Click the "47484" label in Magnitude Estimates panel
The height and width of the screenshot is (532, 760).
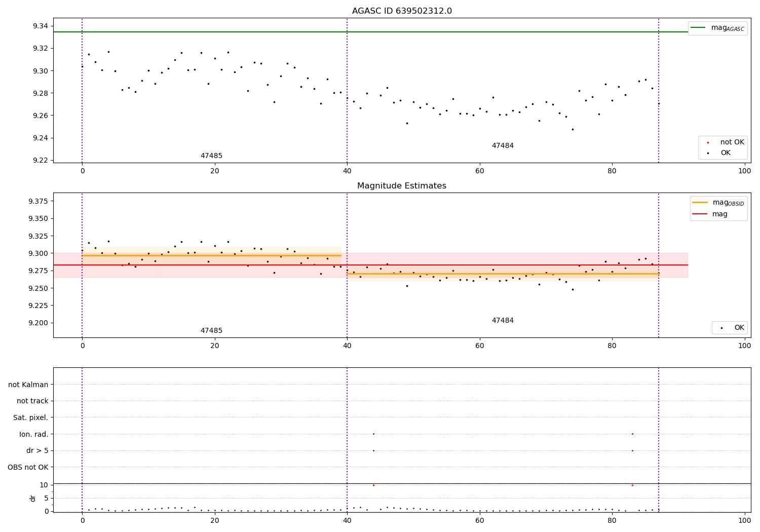tap(503, 321)
